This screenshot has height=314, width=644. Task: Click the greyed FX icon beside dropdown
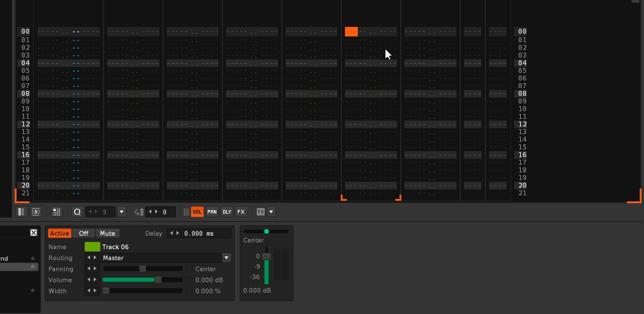(260, 212)
